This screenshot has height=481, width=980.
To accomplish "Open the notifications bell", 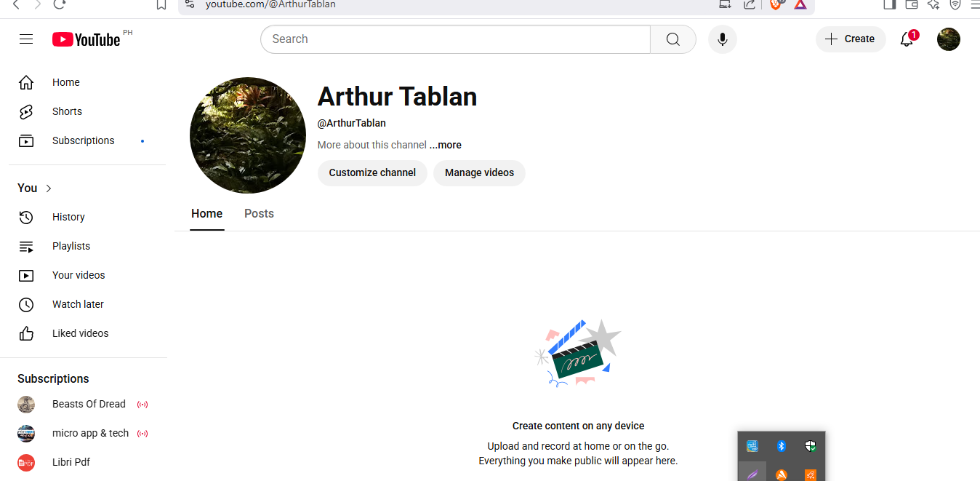I will (x=907, y=39).
